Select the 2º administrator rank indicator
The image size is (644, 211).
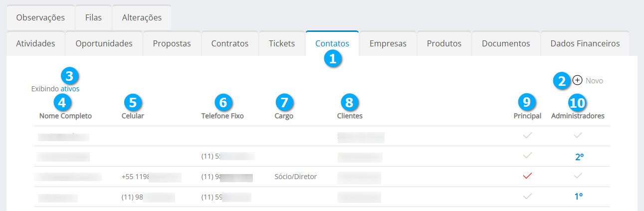coord(579,157)
